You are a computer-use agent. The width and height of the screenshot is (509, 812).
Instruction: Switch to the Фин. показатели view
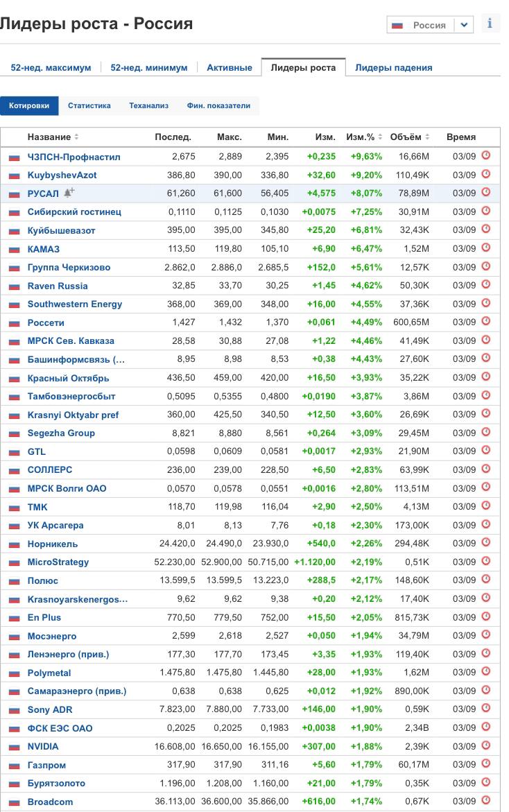(218, 105)
